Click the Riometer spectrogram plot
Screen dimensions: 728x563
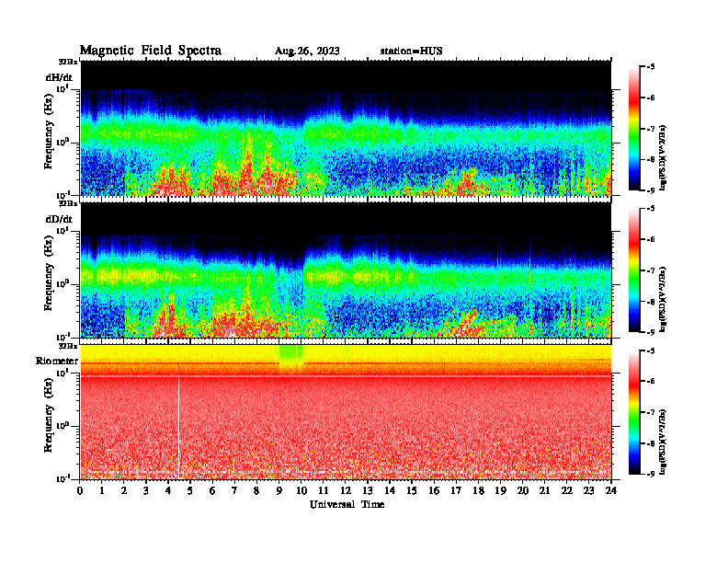click(346, 412)
